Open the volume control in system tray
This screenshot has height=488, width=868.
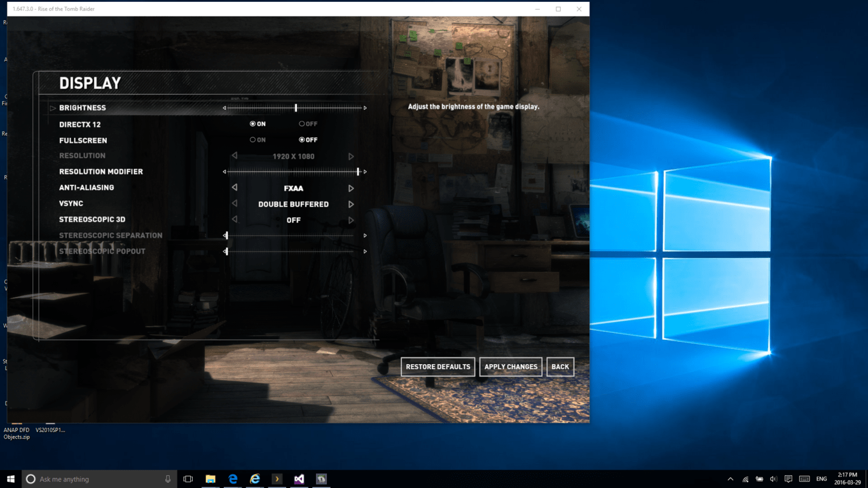pyautogui.click(x=773, y=479)
